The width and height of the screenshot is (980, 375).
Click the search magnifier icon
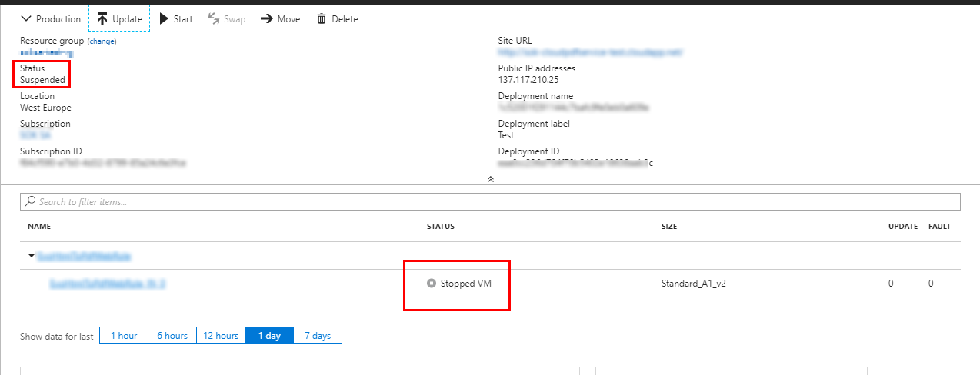31,201
